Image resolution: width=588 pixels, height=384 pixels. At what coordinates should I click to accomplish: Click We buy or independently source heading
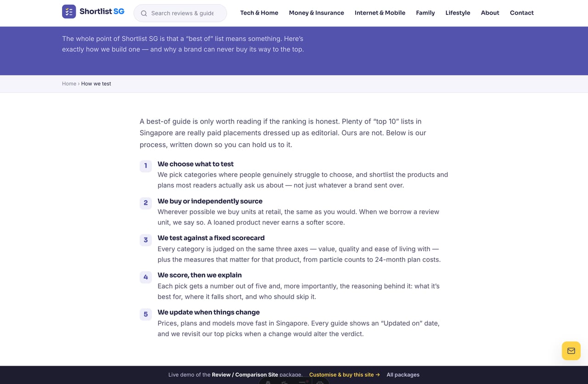[x=210, y=201]
